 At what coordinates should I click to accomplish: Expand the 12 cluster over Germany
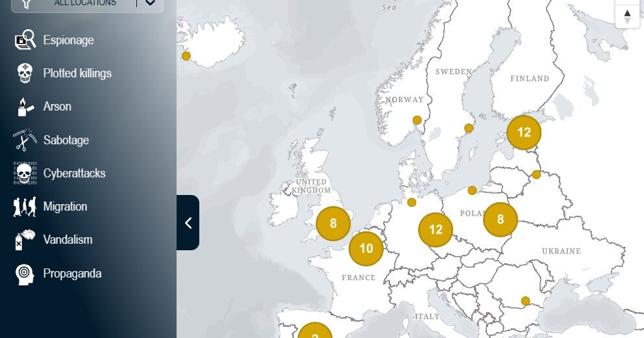(436, 229)
